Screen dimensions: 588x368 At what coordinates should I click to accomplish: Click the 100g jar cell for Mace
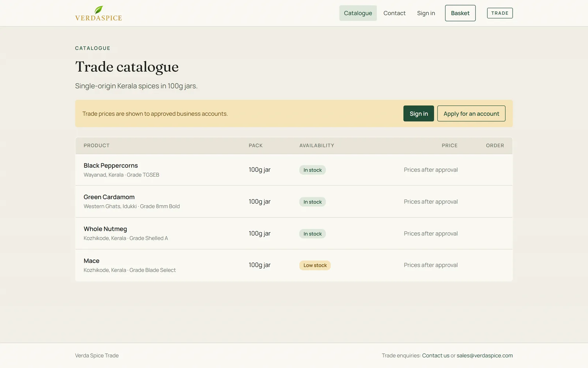[x=259, y=265]
